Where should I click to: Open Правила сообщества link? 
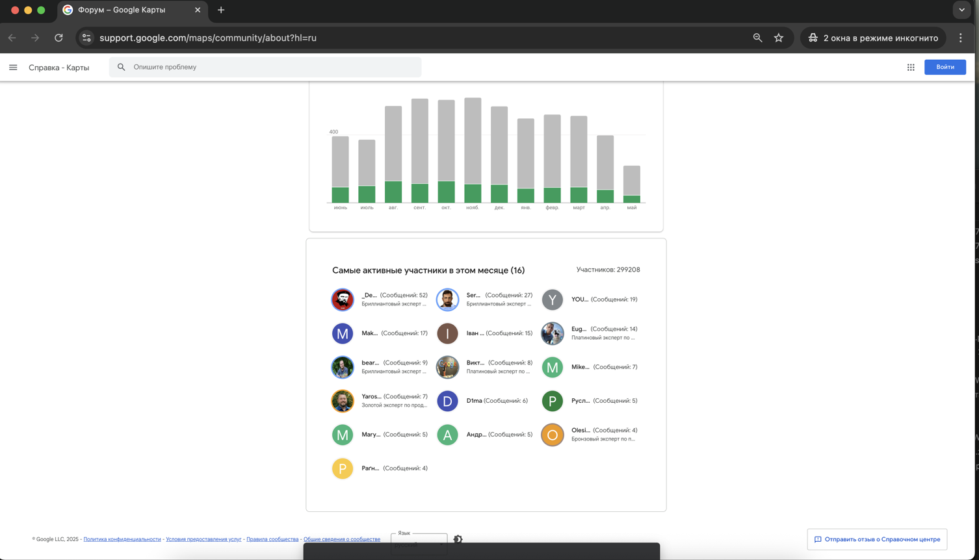point(272,539)
